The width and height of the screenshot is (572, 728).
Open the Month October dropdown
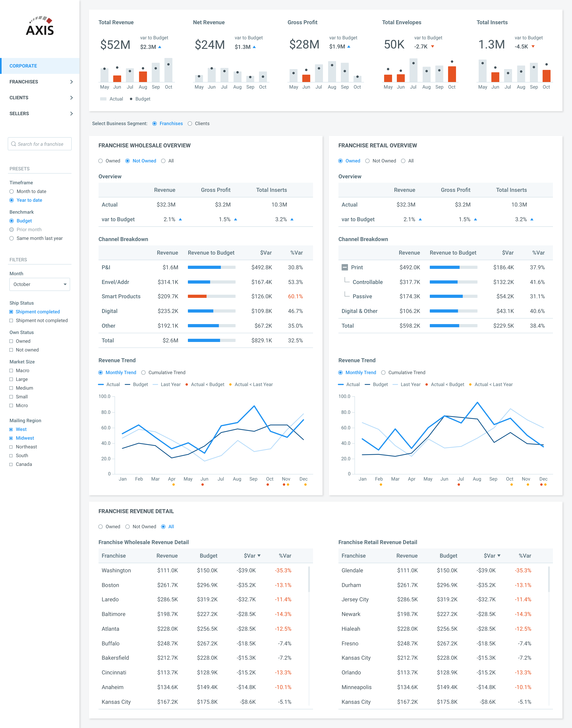tap(40, 284)
